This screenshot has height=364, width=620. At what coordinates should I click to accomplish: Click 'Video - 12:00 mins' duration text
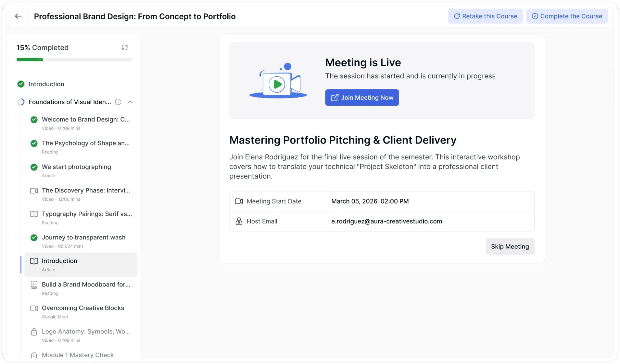coord(61,199)
